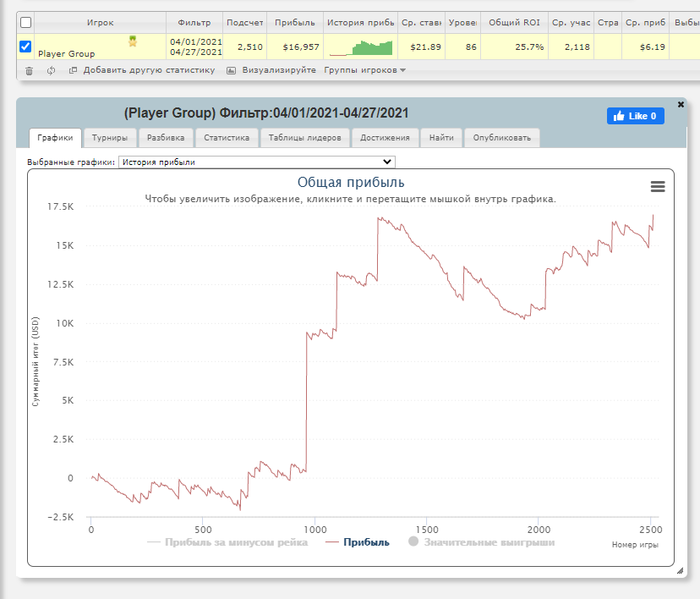700x599 pixels.
Task: Toggle 'Значительные выигрыши' legend series
Action: [x=481, y=542]
